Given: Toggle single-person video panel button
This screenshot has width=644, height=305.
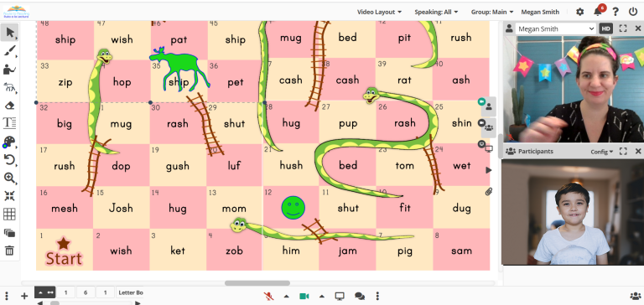Looking at the screenshot, I should coord(488,106).
